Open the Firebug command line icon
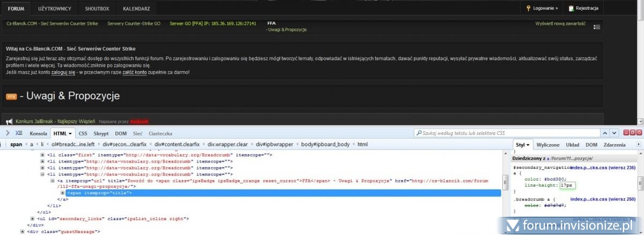The image size is (644, 235). [18, 133]
